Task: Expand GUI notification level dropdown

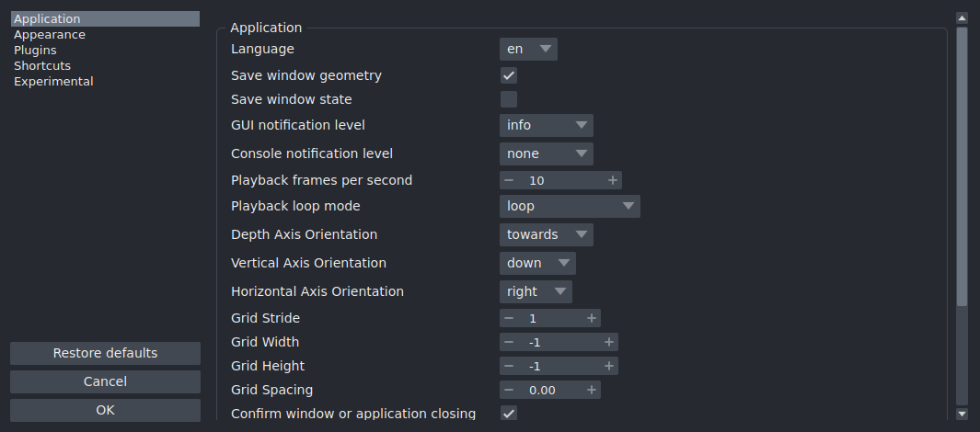Action: [547, 125]
